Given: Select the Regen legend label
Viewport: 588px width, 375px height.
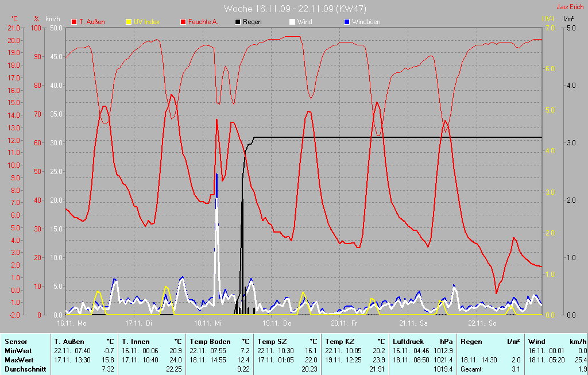Looking at the screenshot, I should pyautogui.click(x=253, y=22).
